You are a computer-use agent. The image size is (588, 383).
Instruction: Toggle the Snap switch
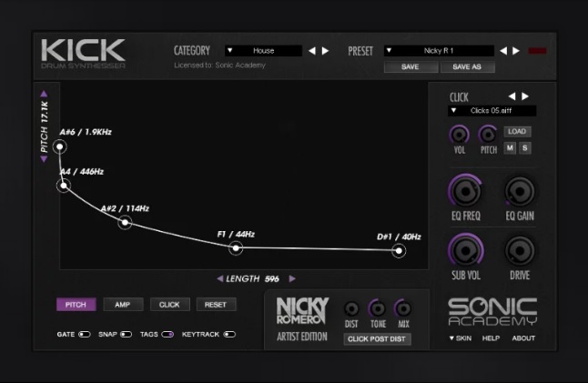[x=126, y=334]
